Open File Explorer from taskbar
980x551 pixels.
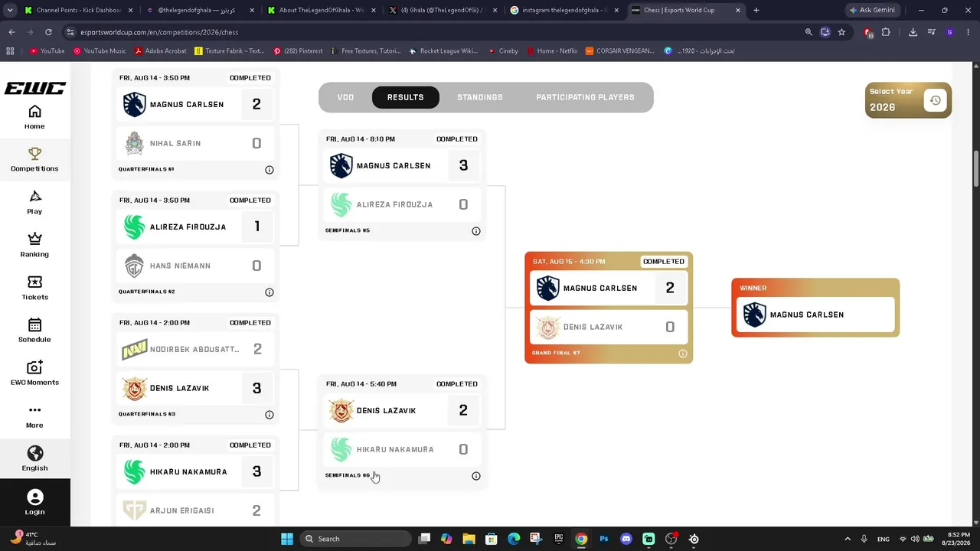pos(469,539)
